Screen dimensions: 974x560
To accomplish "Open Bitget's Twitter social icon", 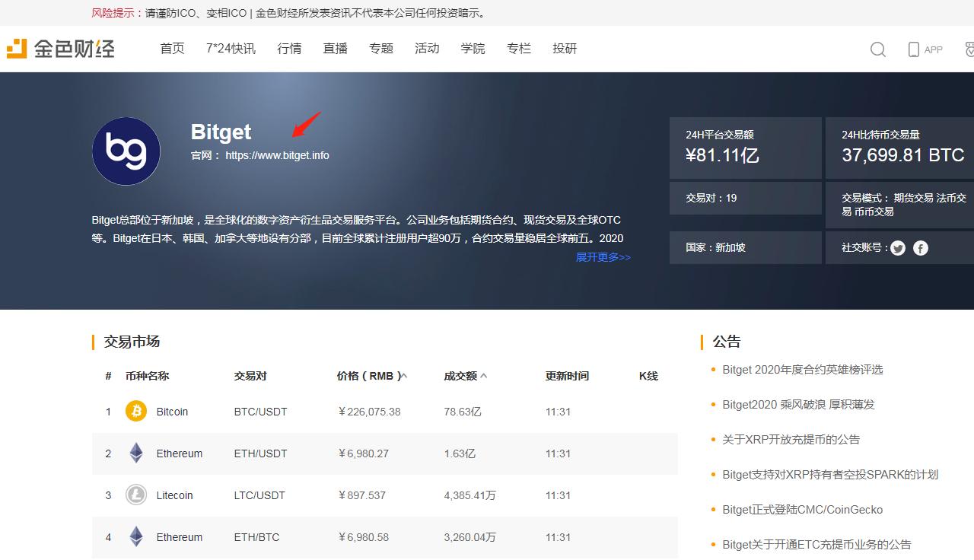I will click(898, 247).
